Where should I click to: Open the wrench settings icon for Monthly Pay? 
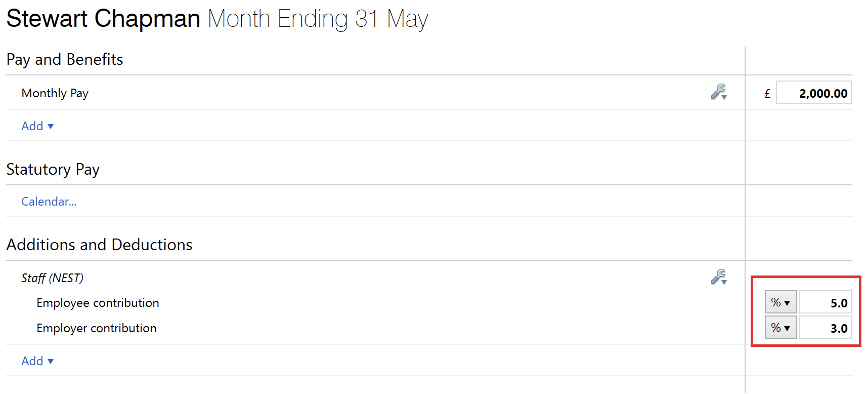point(719,92)
